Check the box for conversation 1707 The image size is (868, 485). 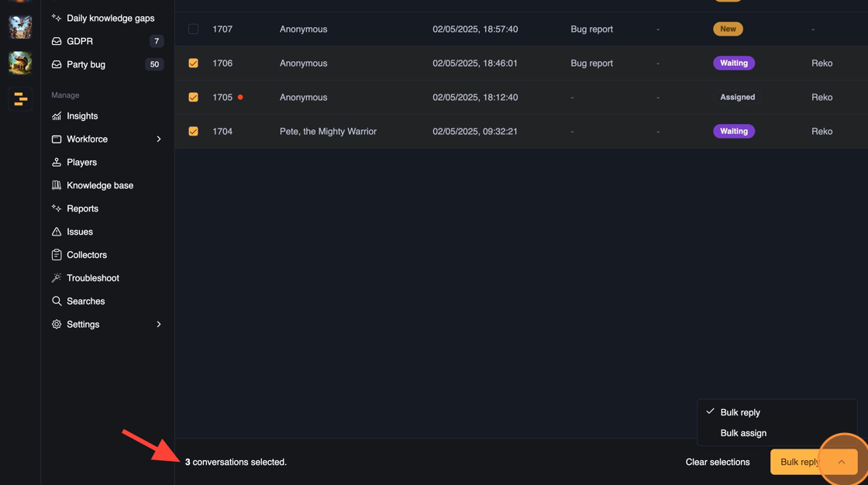193,29
